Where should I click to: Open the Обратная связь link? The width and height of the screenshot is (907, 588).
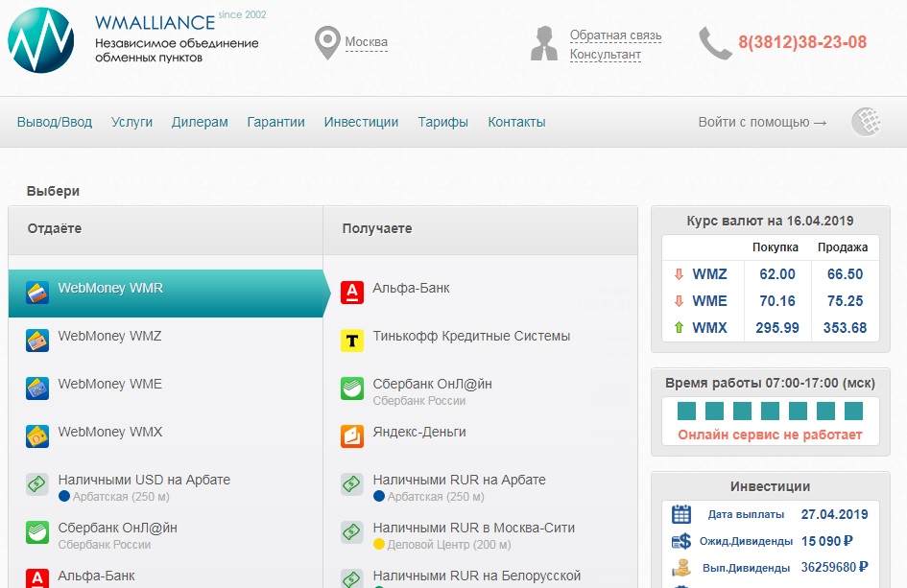point(615,35)
